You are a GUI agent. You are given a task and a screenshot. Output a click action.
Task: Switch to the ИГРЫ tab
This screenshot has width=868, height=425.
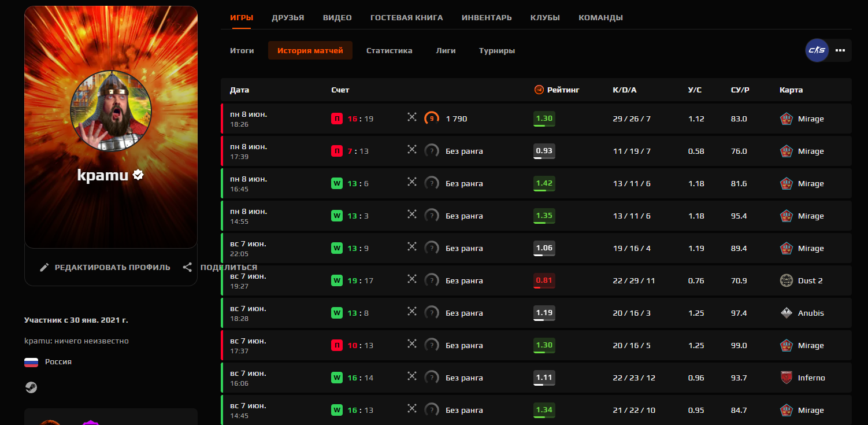coord(242,17)
